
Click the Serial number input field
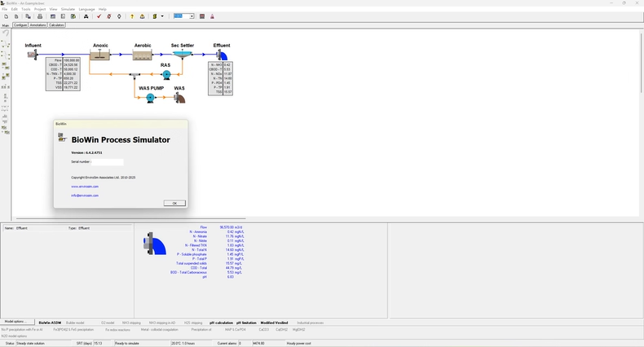[x=107, y=162]
